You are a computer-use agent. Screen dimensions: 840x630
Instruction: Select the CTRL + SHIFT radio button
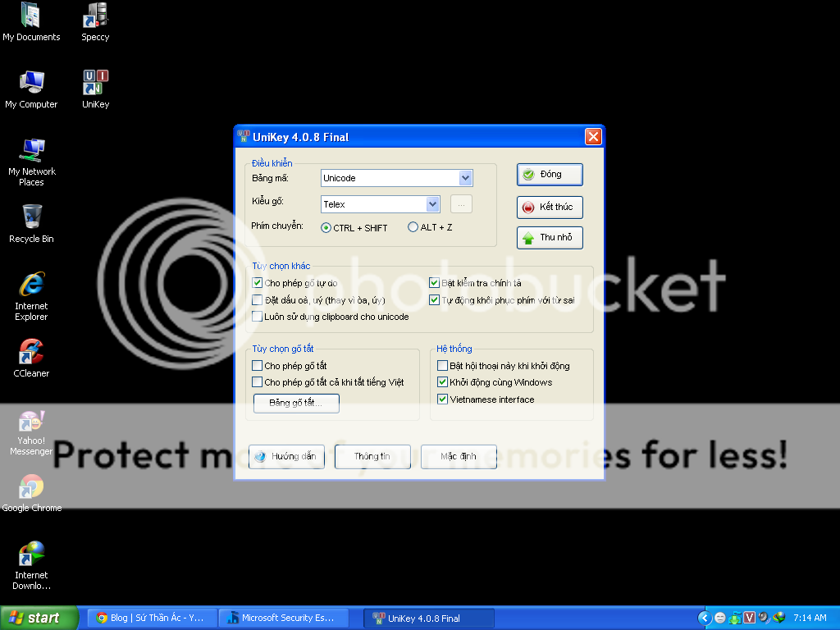[326, 228]
